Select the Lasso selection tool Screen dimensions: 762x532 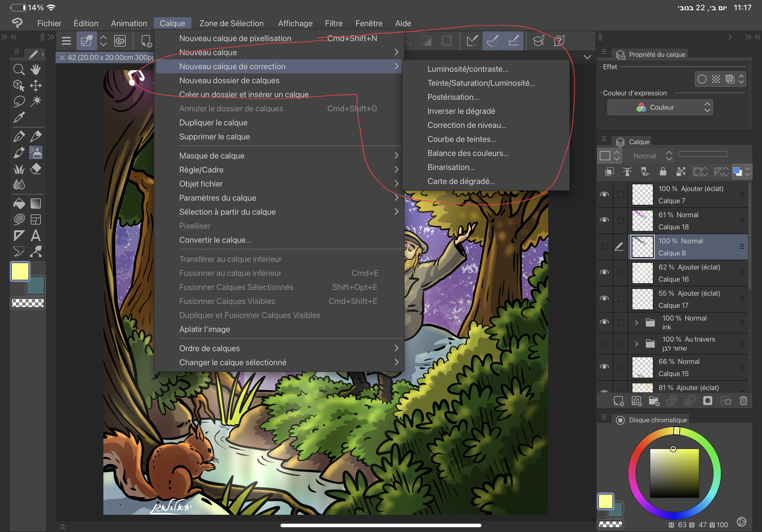[19, 101]
